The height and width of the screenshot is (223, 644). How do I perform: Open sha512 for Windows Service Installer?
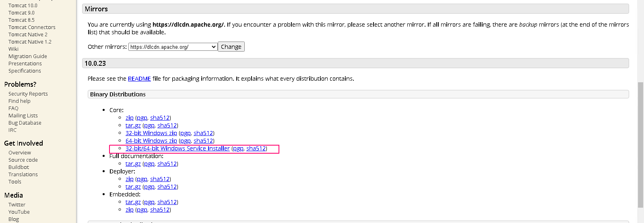(x=256, y=148)
